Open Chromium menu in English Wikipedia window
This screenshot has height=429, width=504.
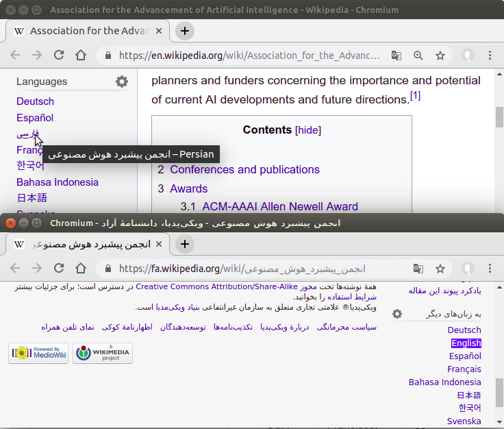click(x=490, y=56)
